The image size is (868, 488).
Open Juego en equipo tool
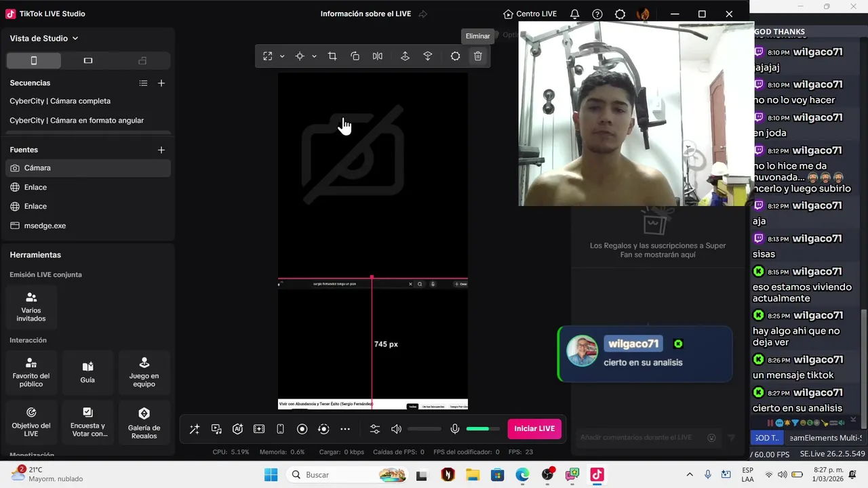pyautogui.click(x=144, y=372)
